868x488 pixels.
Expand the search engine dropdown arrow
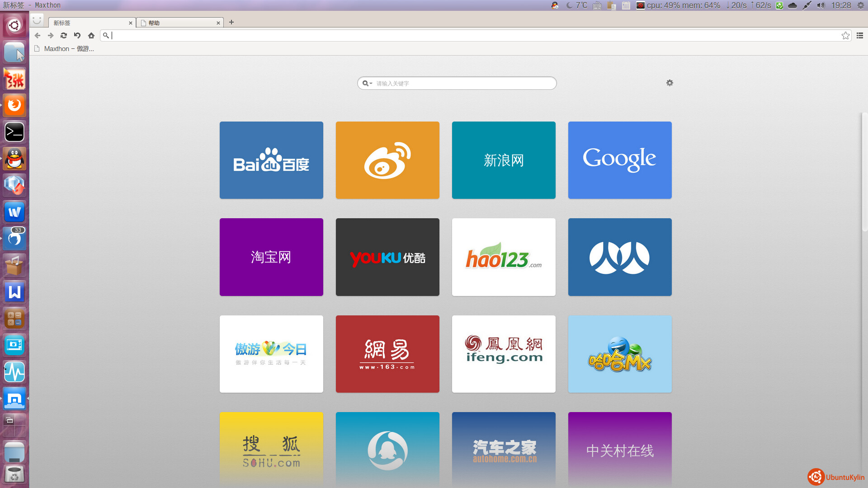click(x=371, y=84)
